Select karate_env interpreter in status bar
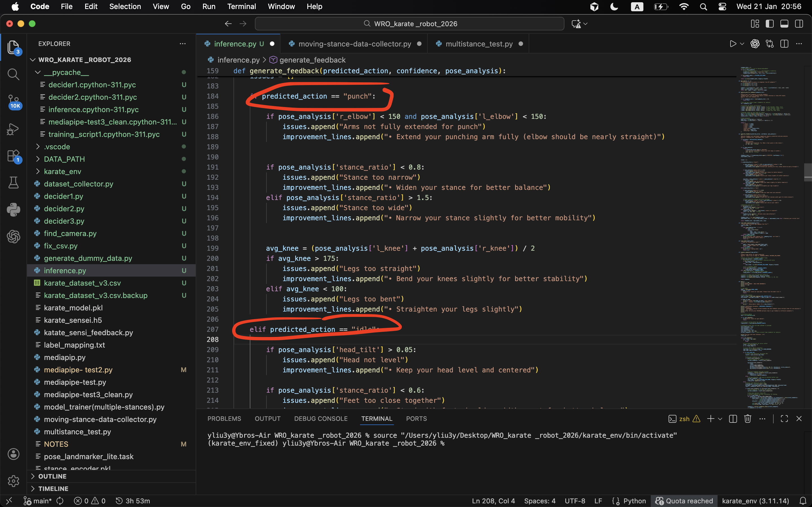 click(755, 501)
